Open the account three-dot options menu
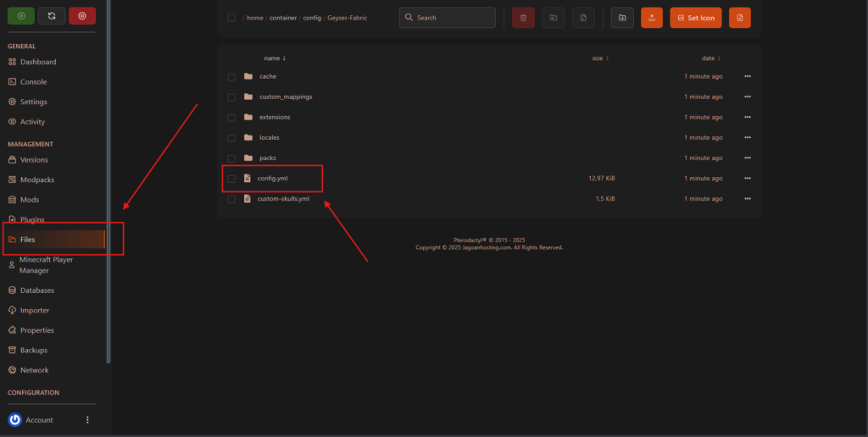Screen dimensions: 868x437 pos(87,420)
